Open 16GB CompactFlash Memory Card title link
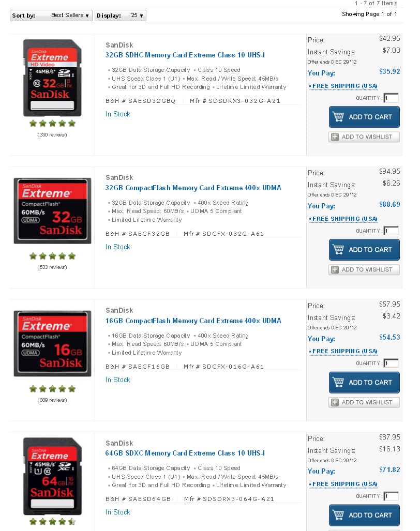420x531 pixels. coord(193,321)
